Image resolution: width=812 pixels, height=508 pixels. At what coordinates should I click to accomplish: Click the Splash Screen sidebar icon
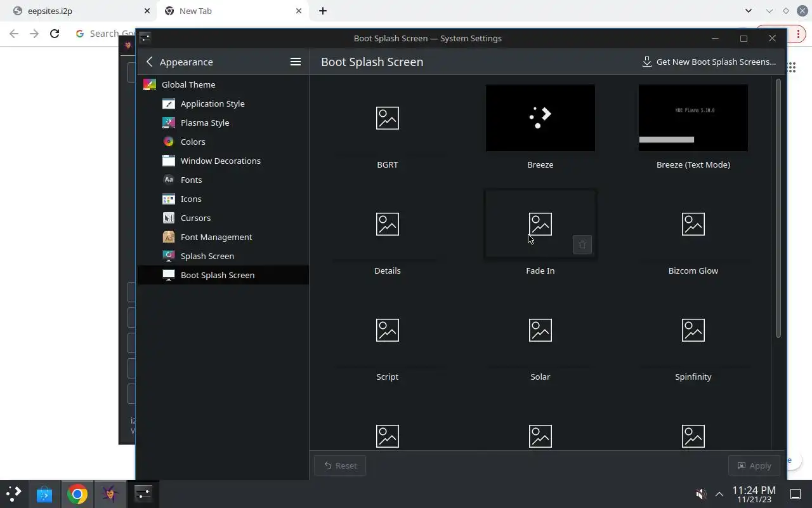click(x=168, y=256)
